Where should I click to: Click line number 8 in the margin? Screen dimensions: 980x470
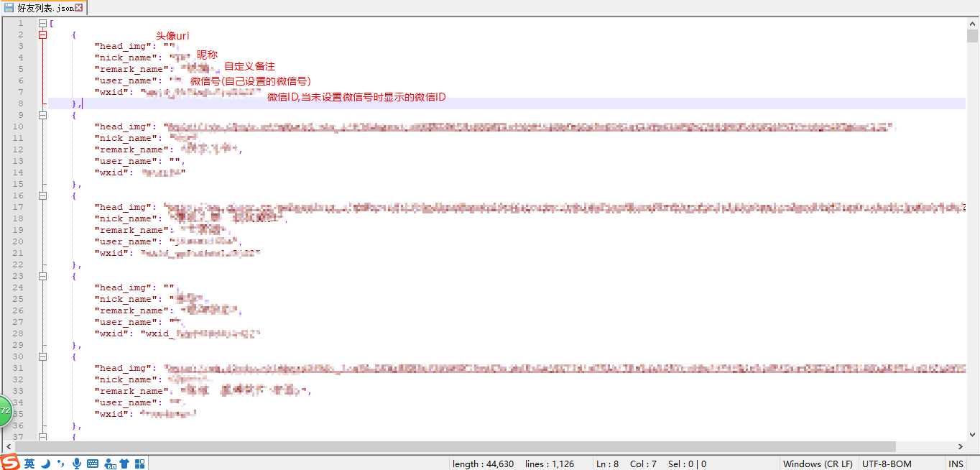21,103
